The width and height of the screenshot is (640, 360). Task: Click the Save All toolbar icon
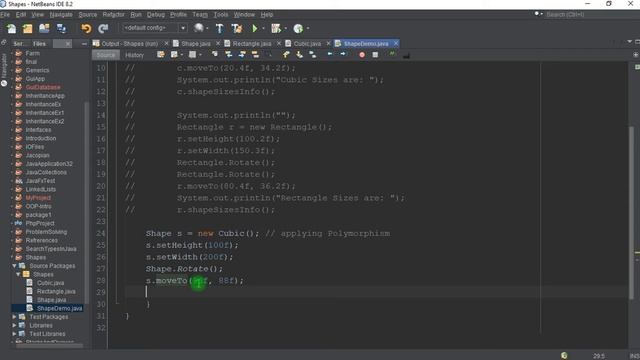61,28
